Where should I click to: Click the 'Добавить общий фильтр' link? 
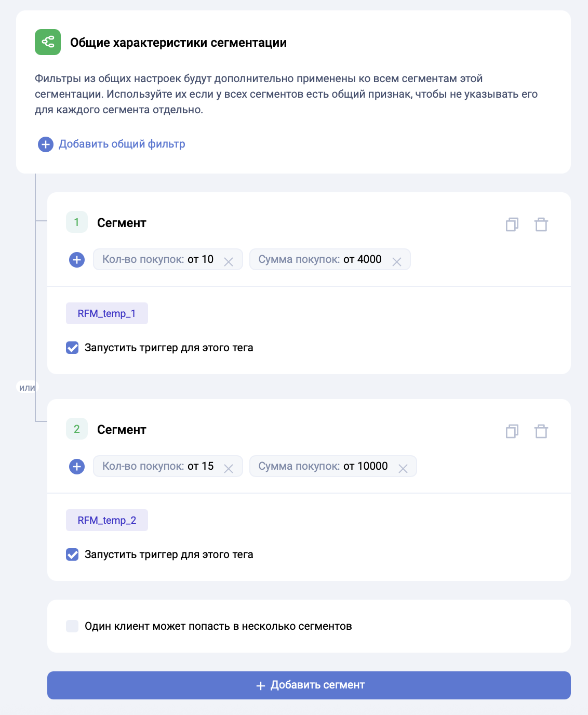click(122, 144)
